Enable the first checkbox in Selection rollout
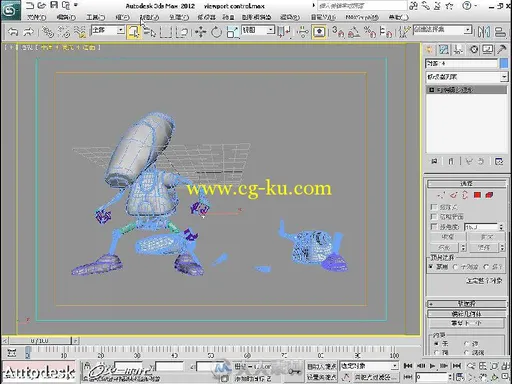512x384 pixels. [x=434, y=207]
